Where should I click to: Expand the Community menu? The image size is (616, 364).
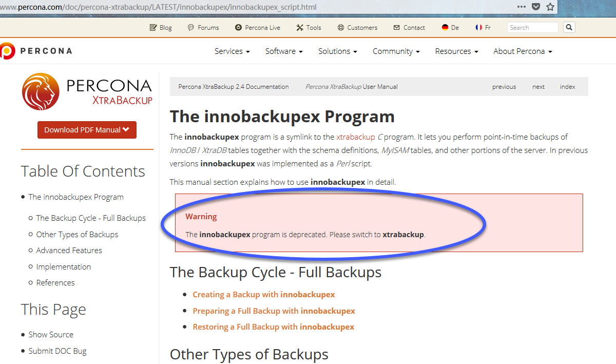click(396, 51)
